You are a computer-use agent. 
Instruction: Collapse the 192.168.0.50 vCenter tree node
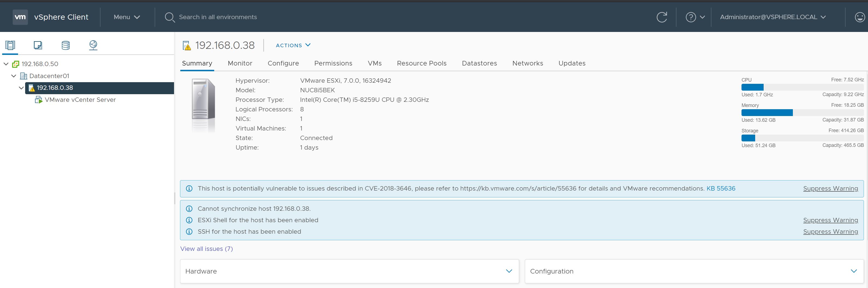[6, 64]
